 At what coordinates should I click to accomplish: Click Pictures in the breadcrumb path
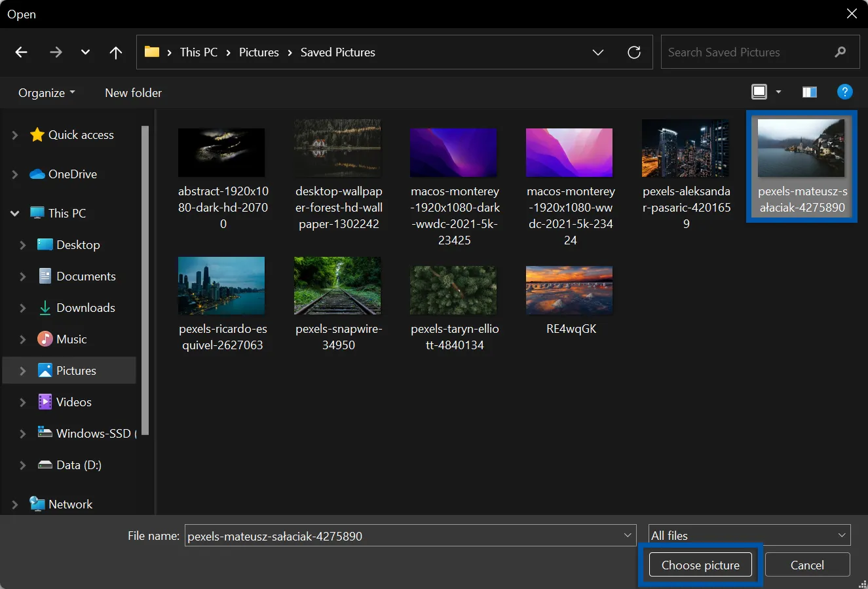click(x=259, y=52)
